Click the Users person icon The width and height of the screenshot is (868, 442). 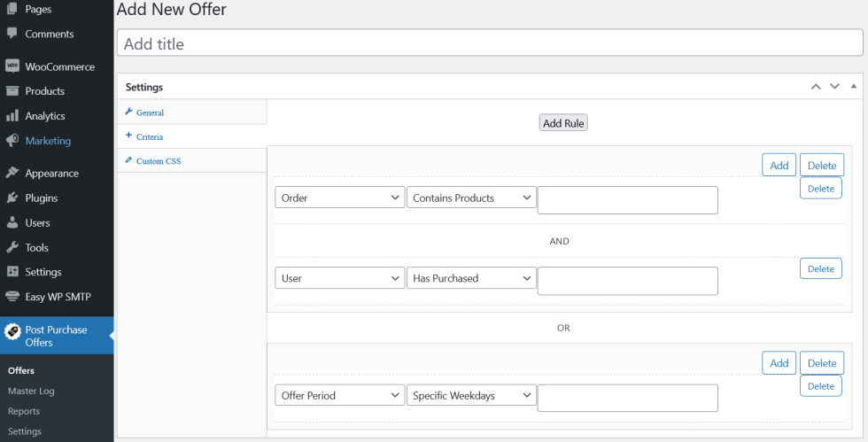[12, 223]
